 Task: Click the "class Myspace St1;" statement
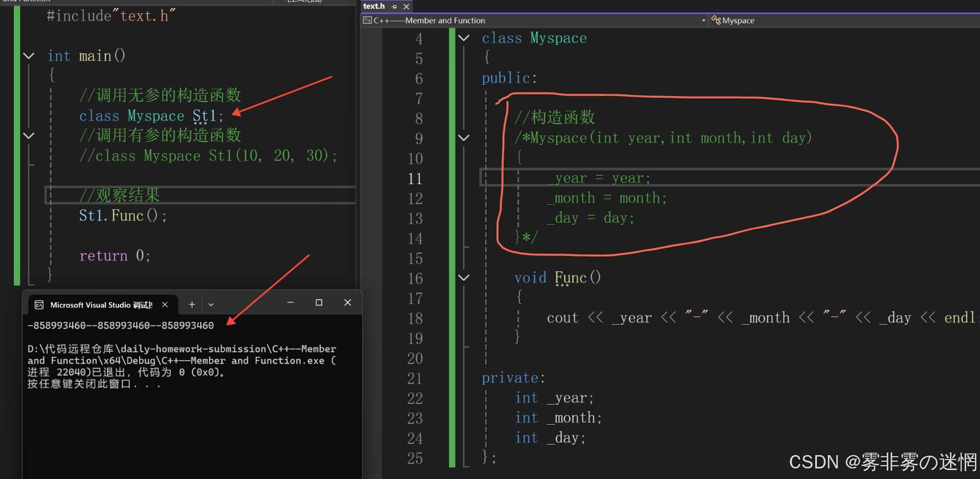151,116
